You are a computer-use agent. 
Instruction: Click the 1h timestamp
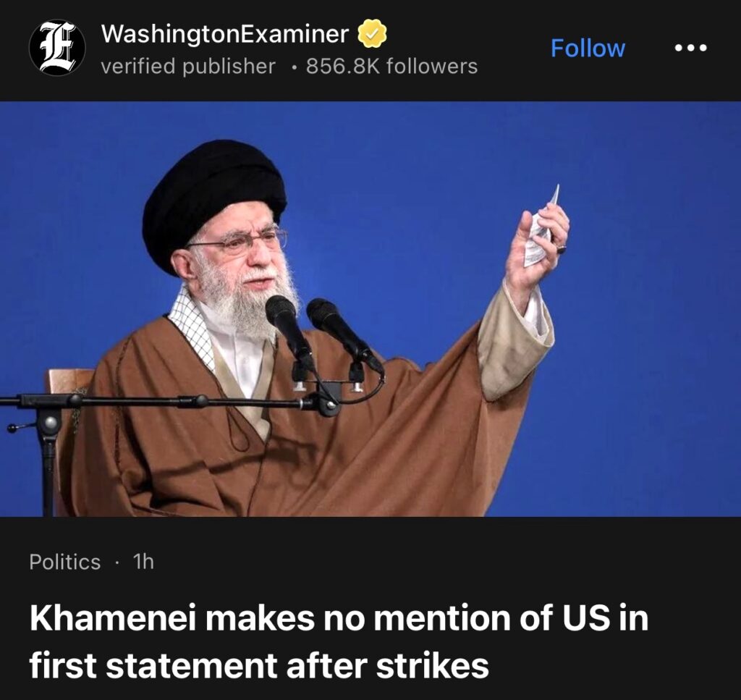click(x=143, y=562)
